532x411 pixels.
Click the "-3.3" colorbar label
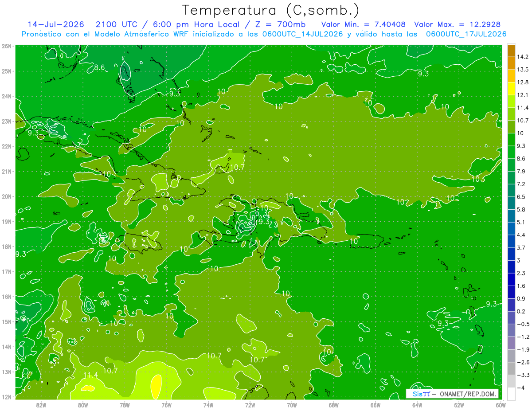click(x=523, y=375)
